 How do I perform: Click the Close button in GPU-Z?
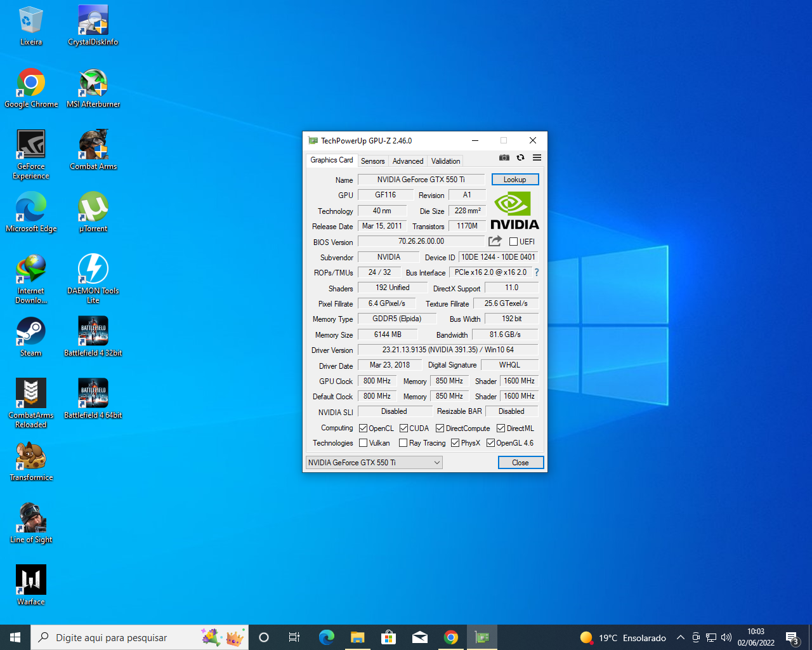(x=521, y=463)
